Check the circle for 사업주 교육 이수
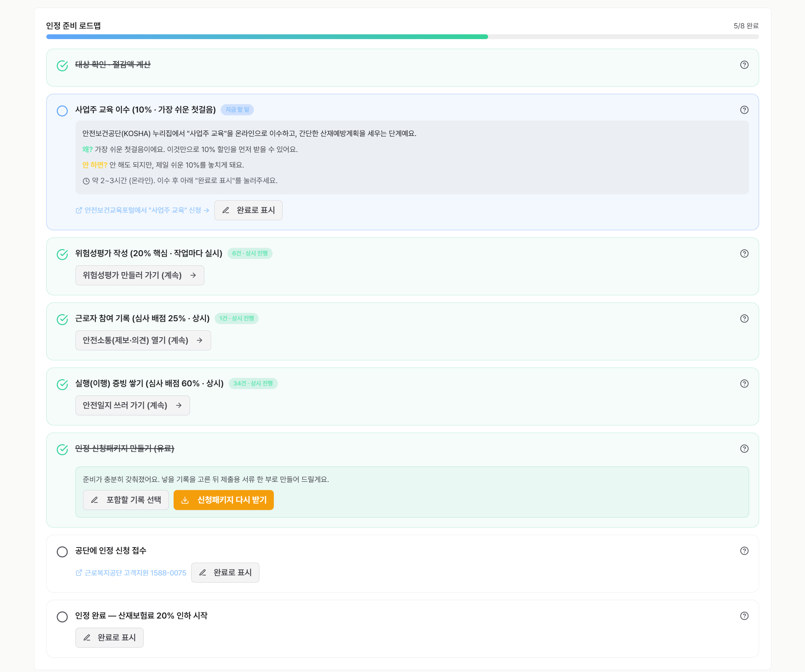805x672 pixels. click(62, 111)
